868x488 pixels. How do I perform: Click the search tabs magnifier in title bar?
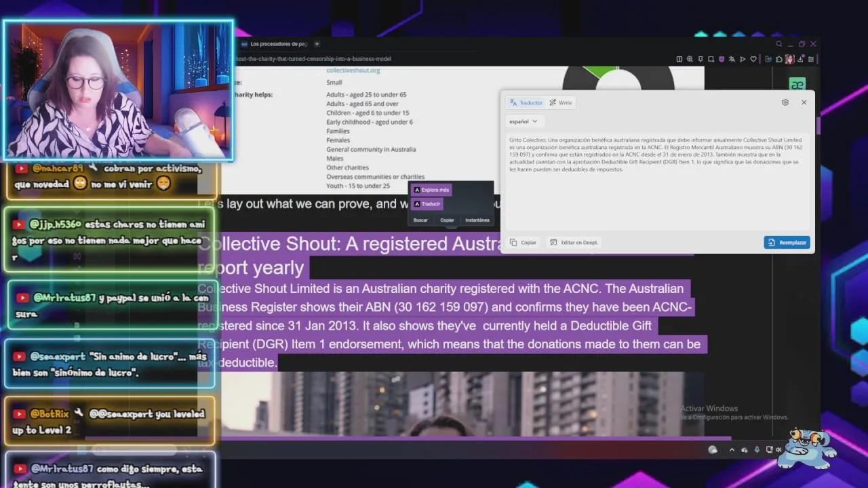779,44
